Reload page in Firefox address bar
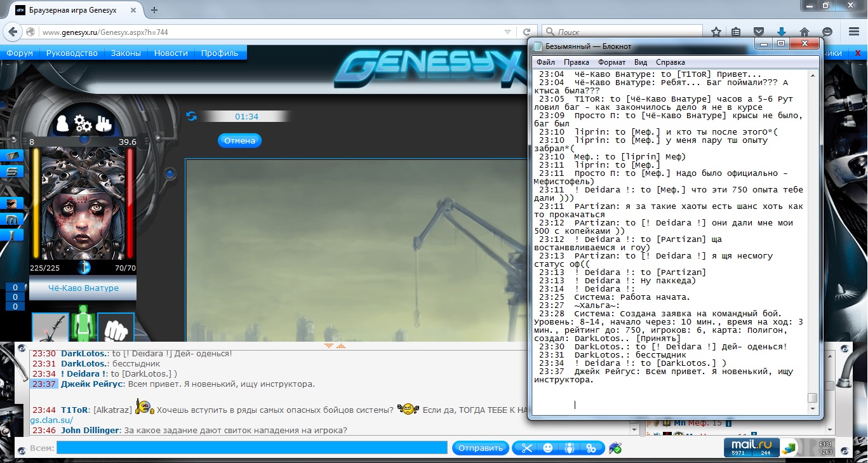 point(526,32)
